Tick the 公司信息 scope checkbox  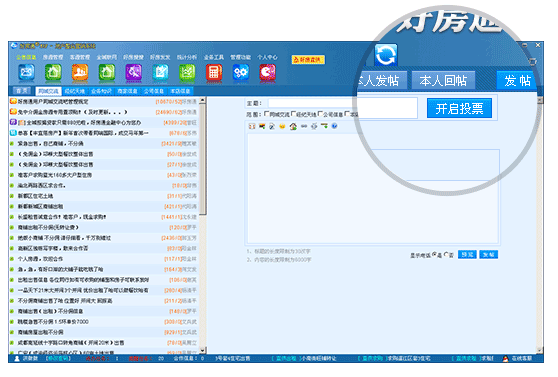pyautogui.click(x=320, y=114)
